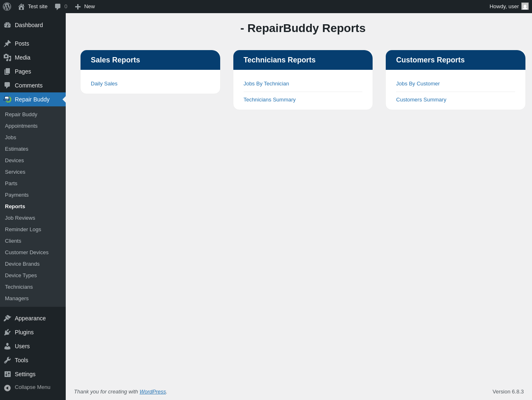Open the Media menu label
The image size is (532, 400).
23,57
